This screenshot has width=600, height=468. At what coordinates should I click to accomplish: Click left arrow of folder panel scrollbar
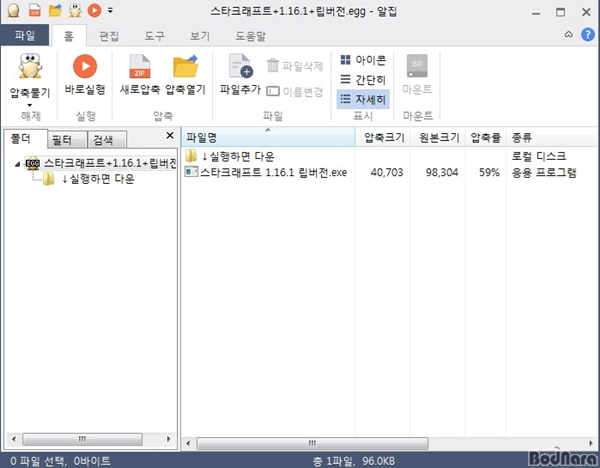click(14, 439)
